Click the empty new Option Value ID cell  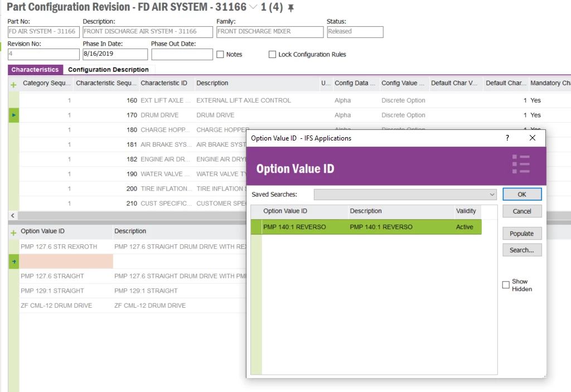point(66,262)
